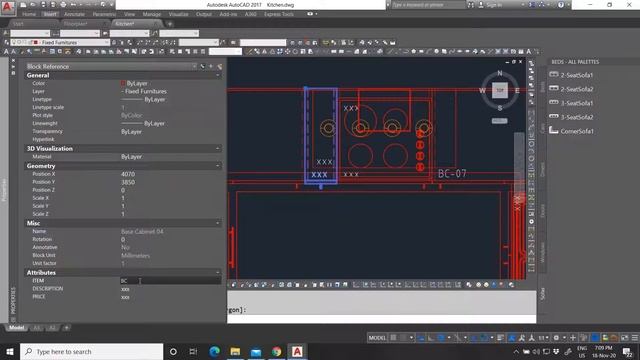Collapse the Misc properties section
The height and width of the screenshot is (360, 640).
click(x=217, y=223)
